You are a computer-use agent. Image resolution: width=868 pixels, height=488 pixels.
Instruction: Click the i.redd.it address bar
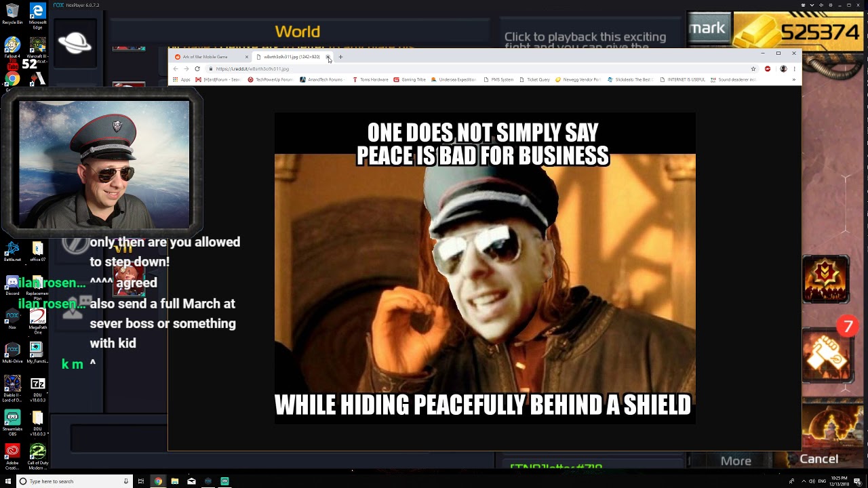pyautogui.click(x=475, y=68)
